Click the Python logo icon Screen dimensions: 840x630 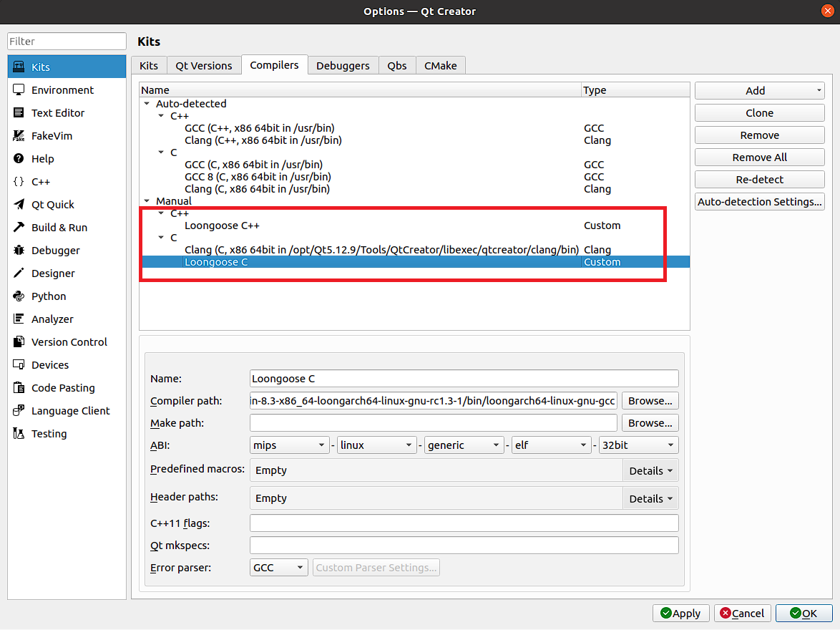tap(19, 296)
